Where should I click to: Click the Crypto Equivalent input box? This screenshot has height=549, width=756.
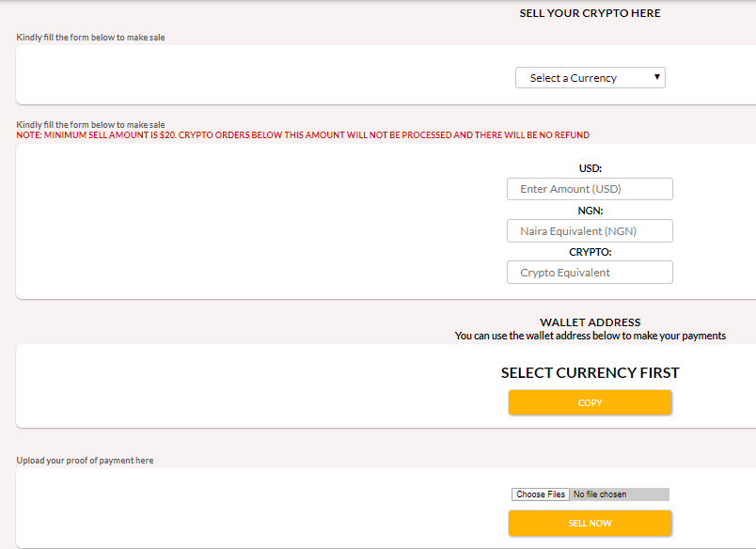pyautogui.click(x=590, y=273)
